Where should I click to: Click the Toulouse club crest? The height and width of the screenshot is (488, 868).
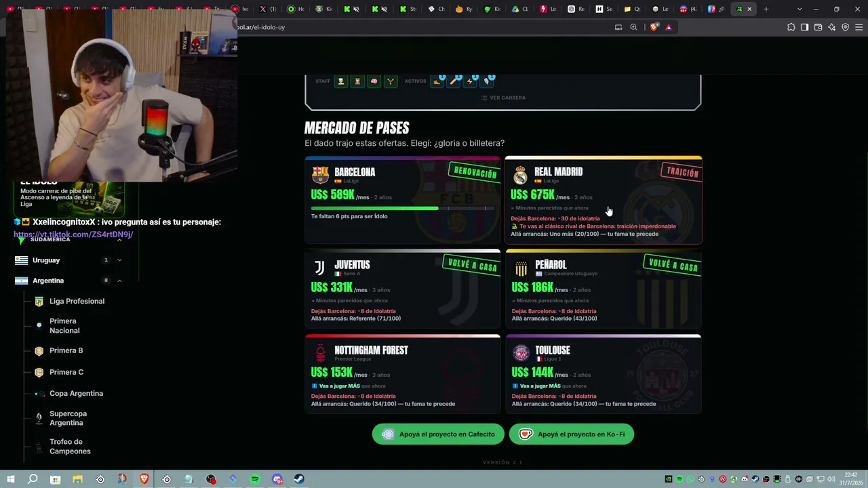click(x=521, y=353)
